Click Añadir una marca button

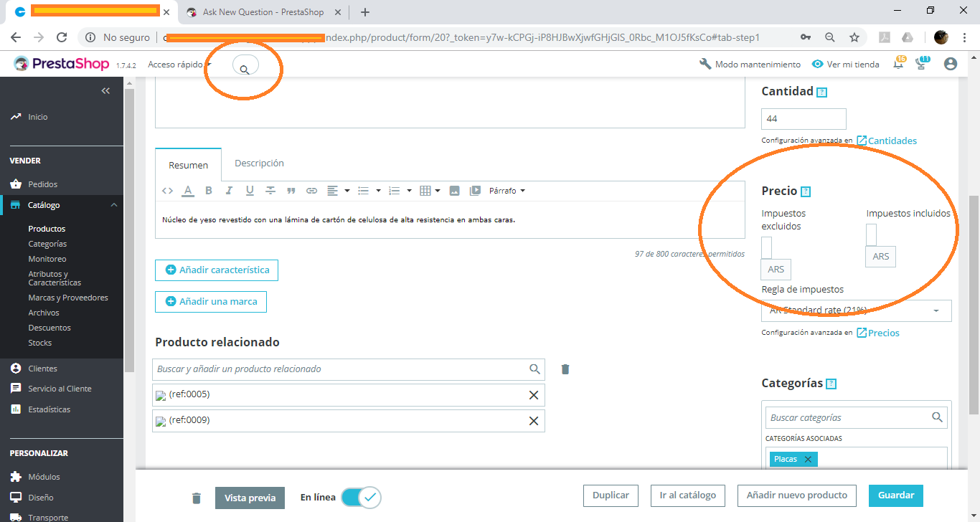(211, 302)
